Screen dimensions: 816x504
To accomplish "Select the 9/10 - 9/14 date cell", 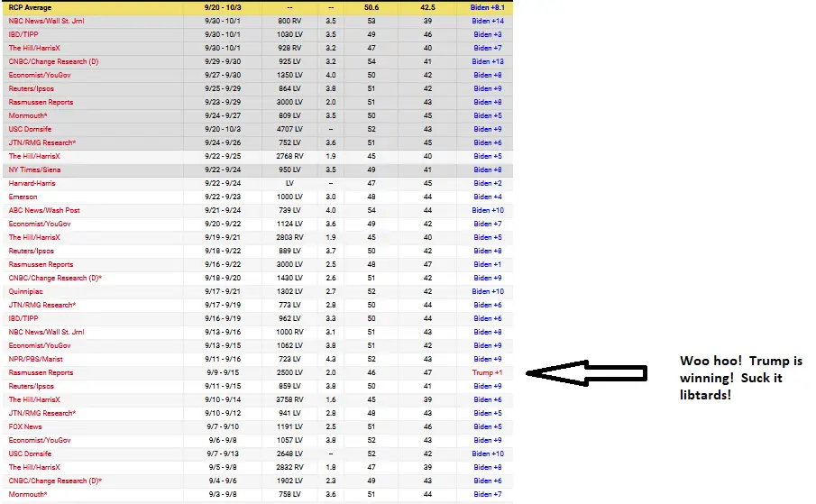I will click(x=223, y=399).
